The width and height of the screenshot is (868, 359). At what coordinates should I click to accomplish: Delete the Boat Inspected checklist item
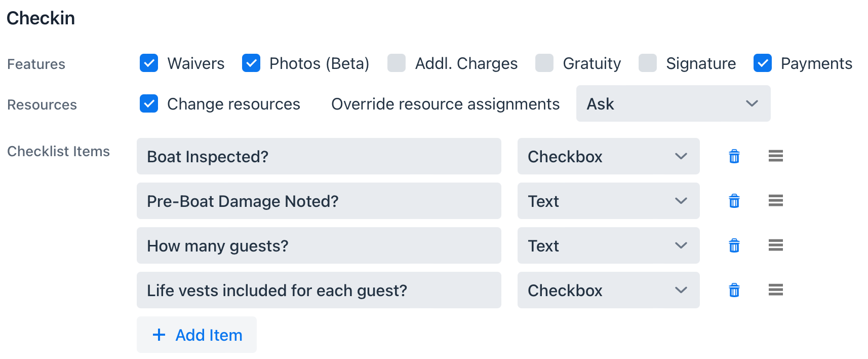734,156
